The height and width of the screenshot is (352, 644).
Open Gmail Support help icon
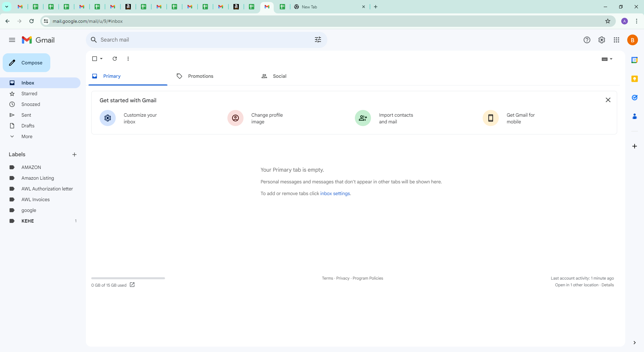587,40
